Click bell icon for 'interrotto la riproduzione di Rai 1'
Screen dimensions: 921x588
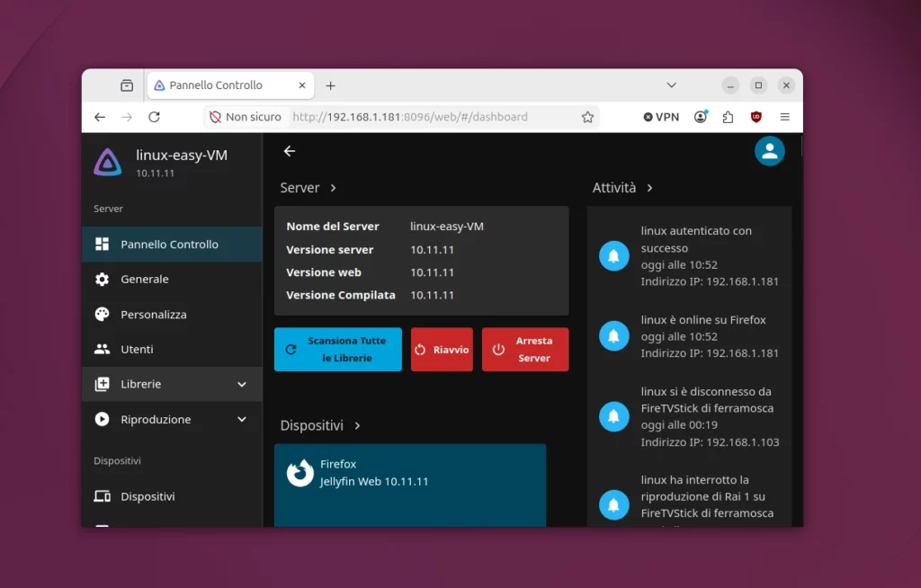tap(613, 504)
